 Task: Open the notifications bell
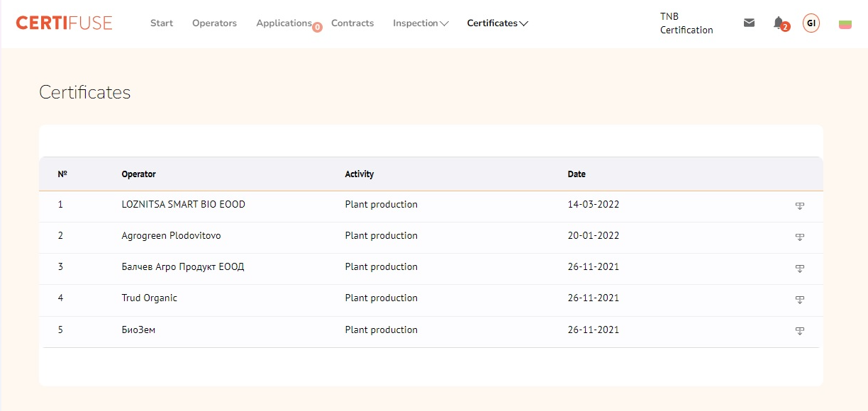pos(779,23)
